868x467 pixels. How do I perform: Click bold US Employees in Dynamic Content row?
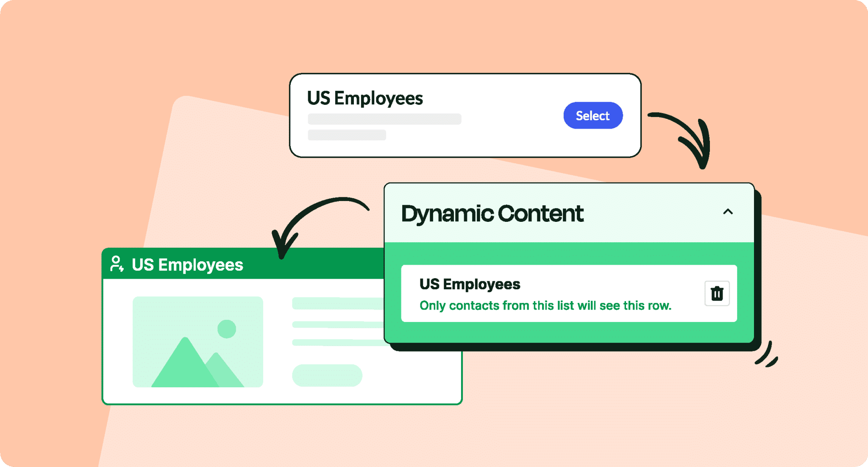point(470,284)
